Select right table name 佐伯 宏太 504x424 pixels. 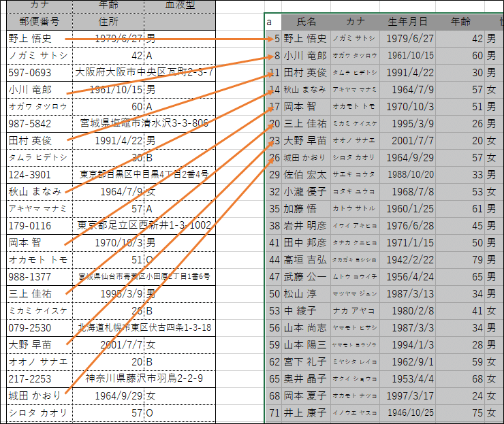coord(306,175)
